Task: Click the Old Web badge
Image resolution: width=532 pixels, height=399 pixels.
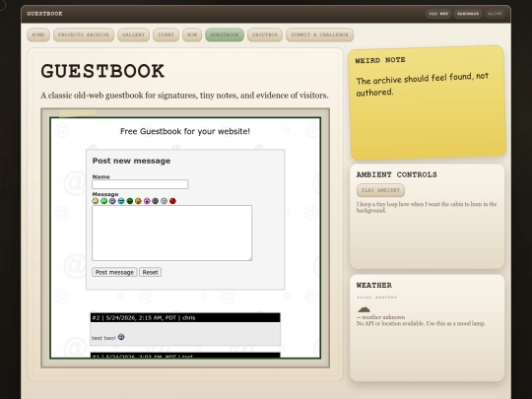Action: point(438,14)
